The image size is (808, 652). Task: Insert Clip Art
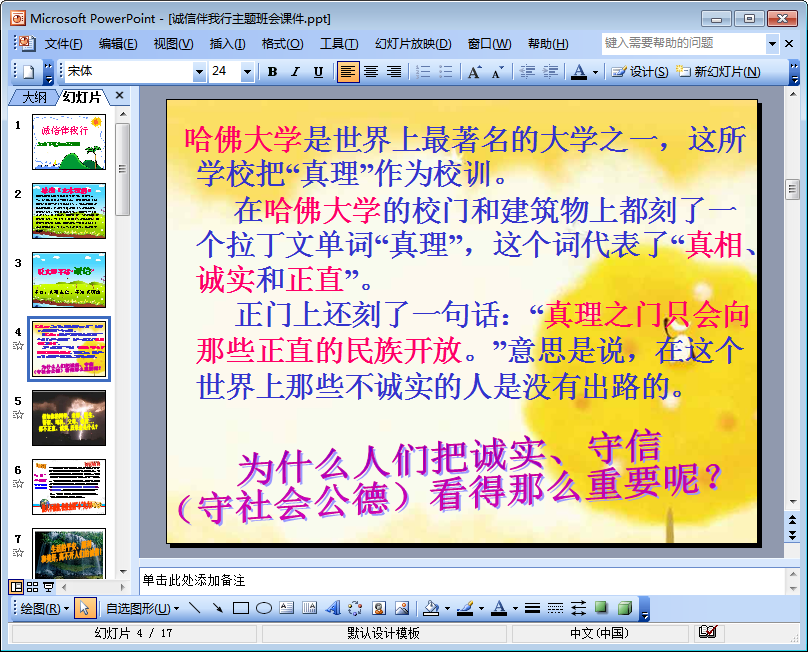coord(379,609)
